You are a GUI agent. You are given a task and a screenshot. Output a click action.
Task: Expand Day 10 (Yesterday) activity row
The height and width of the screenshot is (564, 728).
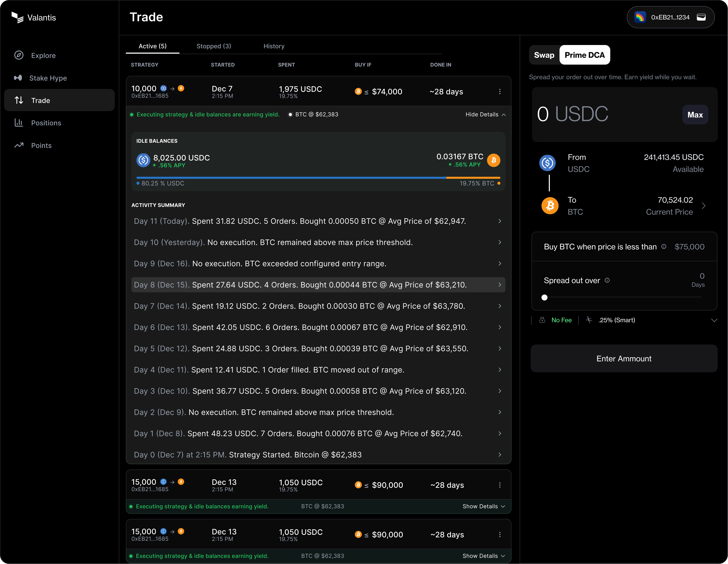click(318, 242)
